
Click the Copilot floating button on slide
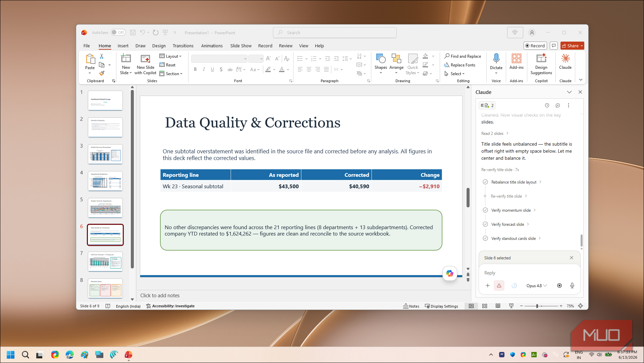click(449, 273)
